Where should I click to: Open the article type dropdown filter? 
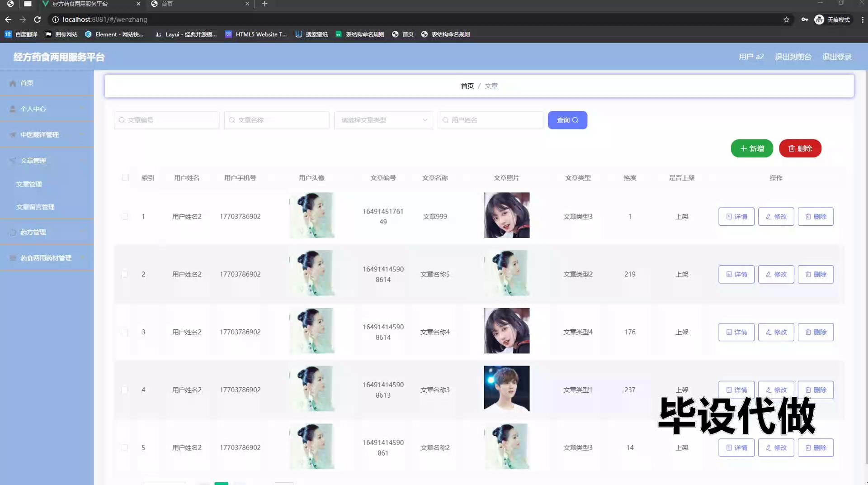(383, 120)
